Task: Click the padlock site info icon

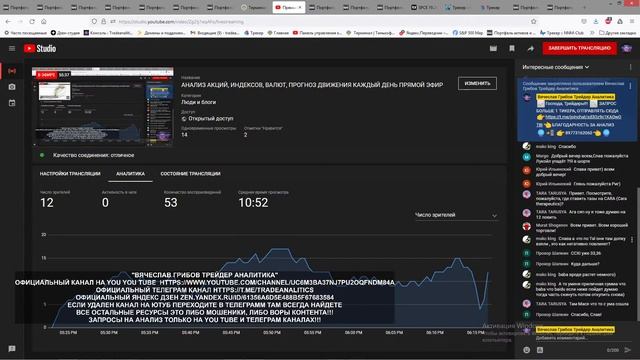Action: (x=103, y=21)
